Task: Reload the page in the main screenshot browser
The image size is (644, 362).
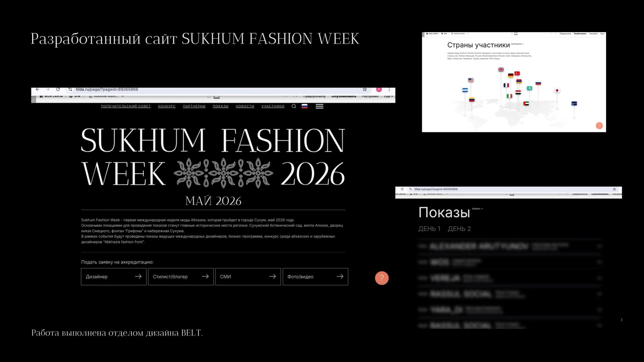Action: pyautogui.click(x=58, y=89)
